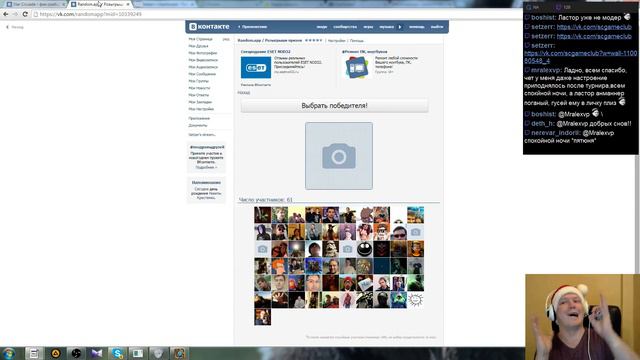Click deth_h username in chat
The image size is (640, 360).
[x=542, y=123]
